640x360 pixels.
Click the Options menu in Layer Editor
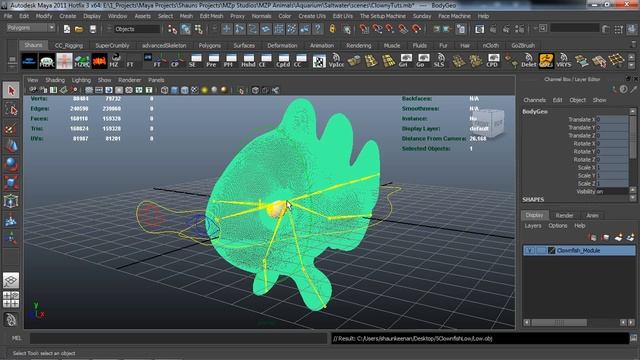click(x=558, y=226)
